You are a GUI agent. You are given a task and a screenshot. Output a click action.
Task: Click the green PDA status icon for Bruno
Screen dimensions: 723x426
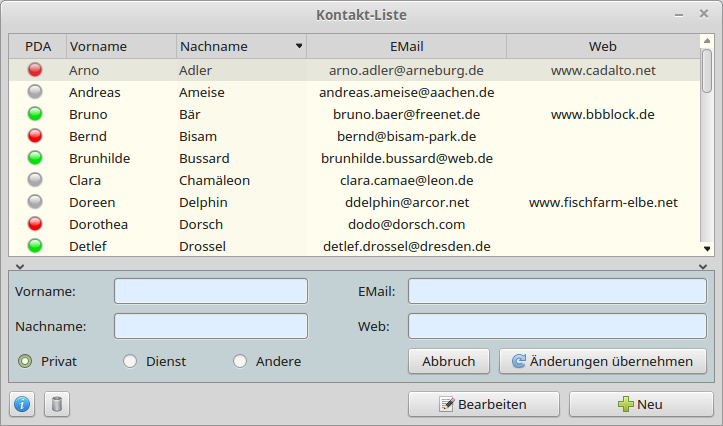click(35, 114)
